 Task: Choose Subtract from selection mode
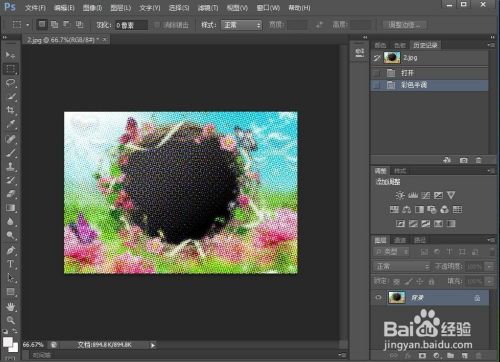coord(67,24)
